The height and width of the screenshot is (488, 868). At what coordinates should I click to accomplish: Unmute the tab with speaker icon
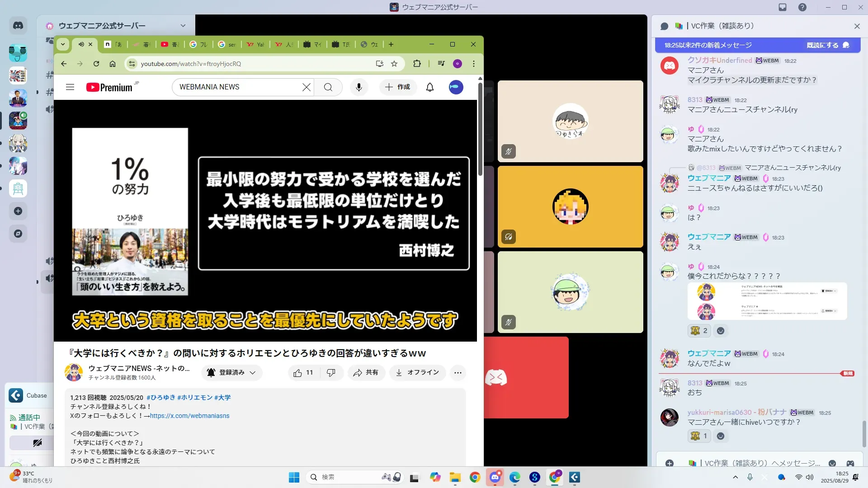click(81, 44)
